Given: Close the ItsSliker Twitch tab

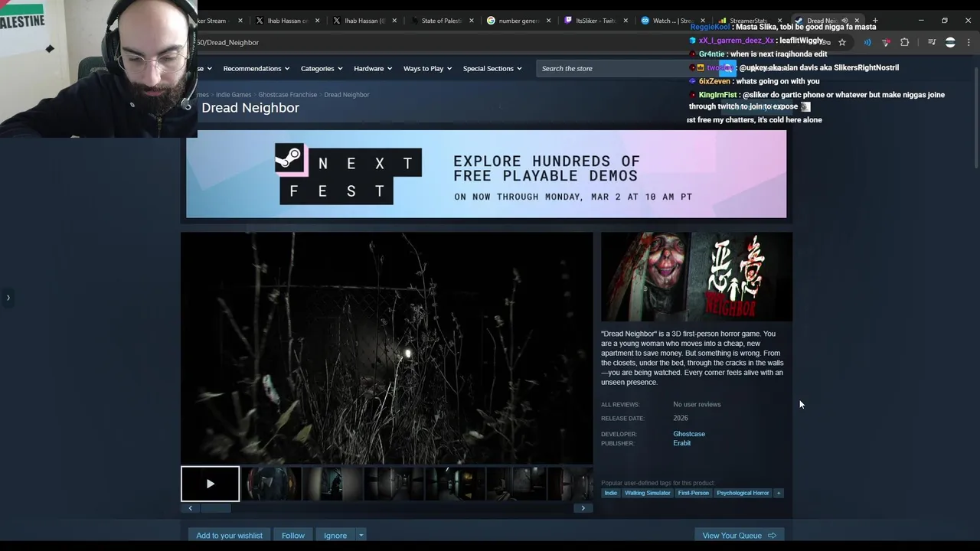Looking at the screenshot, I should pyautogui.click(x=626, y=21).
